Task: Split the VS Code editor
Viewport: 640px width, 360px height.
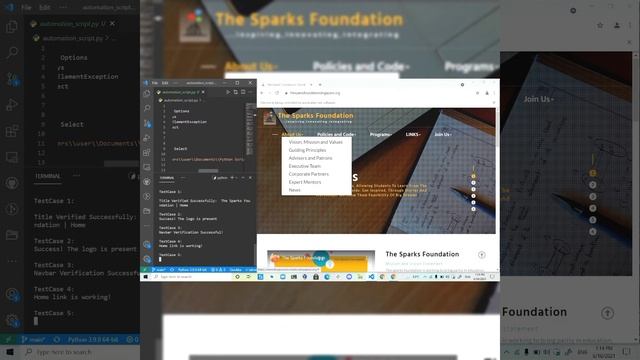Action: (x=243, y=92)
